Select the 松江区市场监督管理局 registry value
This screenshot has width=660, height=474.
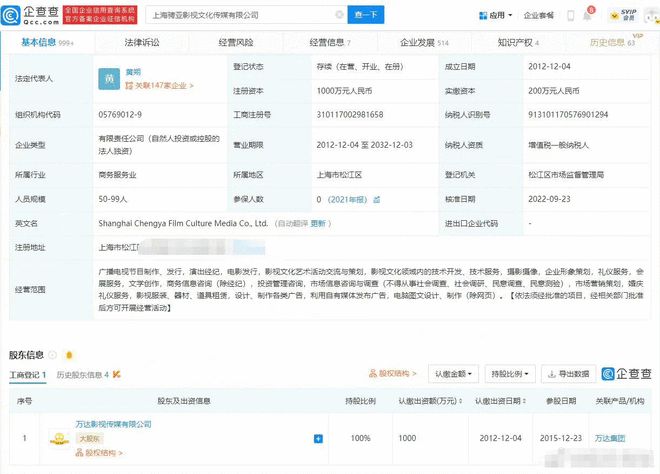566,175
